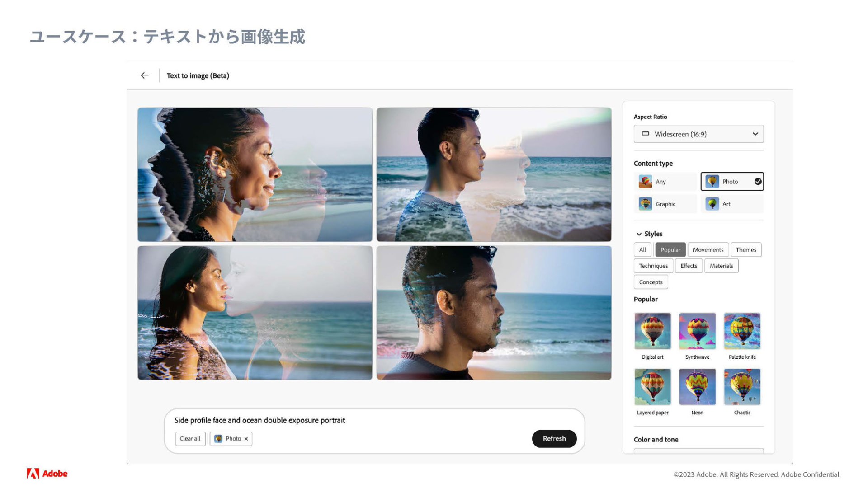Select the Neon style balloon icon
This screenshot has height=488, width=868.
tap(697, 387)
